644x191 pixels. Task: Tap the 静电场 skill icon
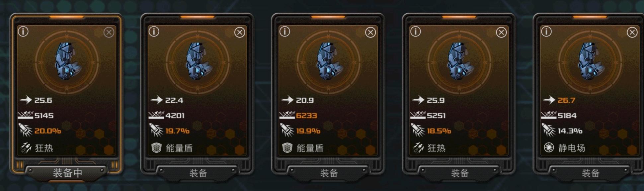pyautogui.click(x=549, y=147)
